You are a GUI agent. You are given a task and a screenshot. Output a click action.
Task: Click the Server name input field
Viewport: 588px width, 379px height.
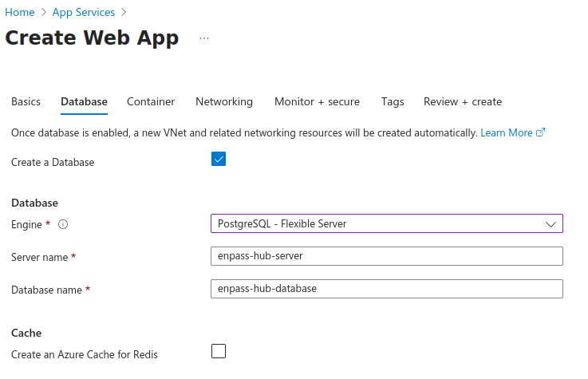coord(387,256)
